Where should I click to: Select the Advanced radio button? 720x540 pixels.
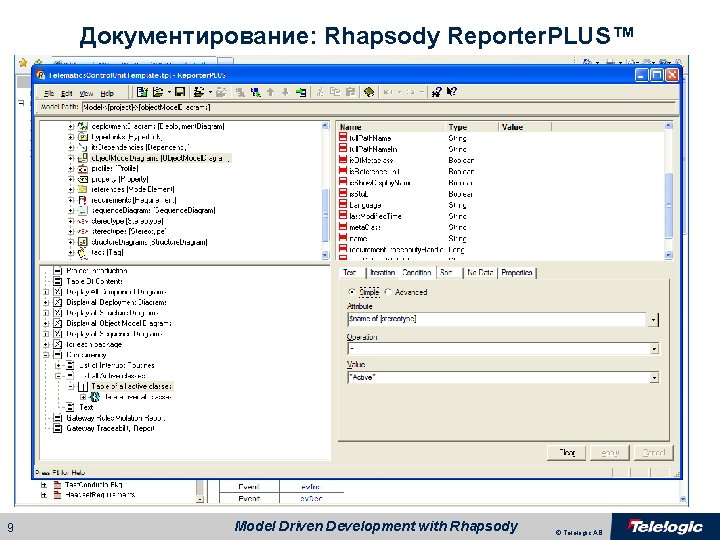pyautogui.click(x=388, y=292)
